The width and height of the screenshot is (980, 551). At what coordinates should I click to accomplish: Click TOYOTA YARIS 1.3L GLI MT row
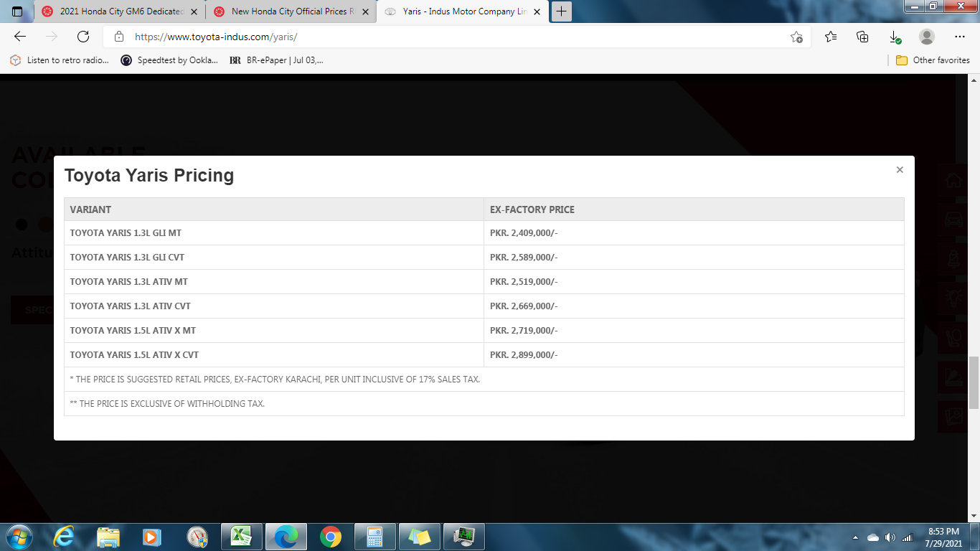pos(484,232)
